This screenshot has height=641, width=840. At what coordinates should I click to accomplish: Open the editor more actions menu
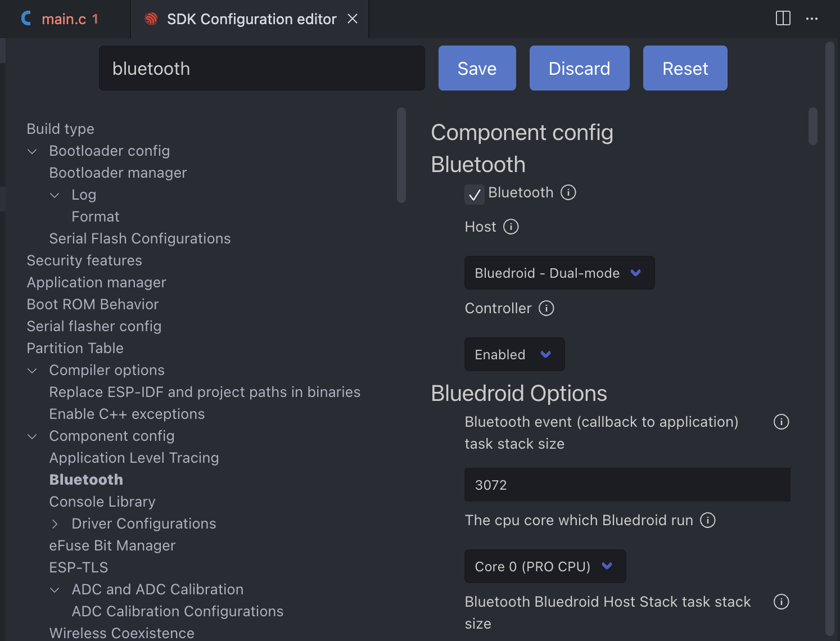pyautogui.click(x=812, y=19)
